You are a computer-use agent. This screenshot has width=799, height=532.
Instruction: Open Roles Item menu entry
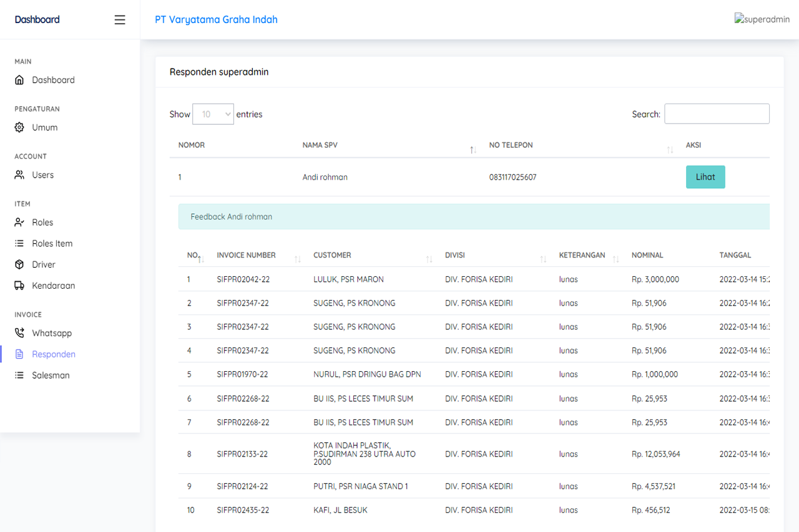pos(52,243)
